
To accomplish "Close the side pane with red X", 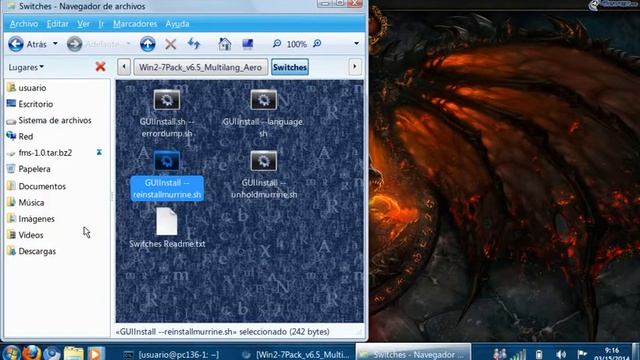I will coord(100,67).
